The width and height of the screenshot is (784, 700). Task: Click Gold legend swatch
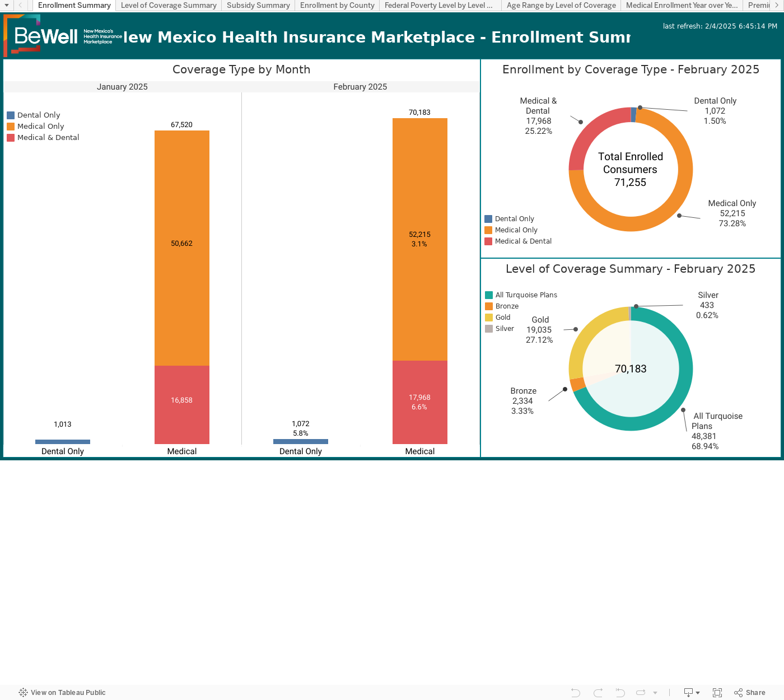489,318
